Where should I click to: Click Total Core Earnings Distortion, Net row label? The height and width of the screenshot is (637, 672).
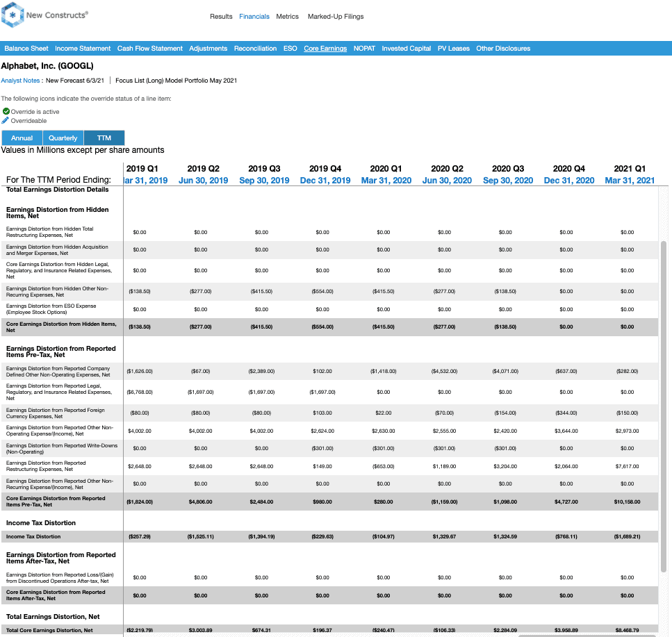click(x=49, y=630)
